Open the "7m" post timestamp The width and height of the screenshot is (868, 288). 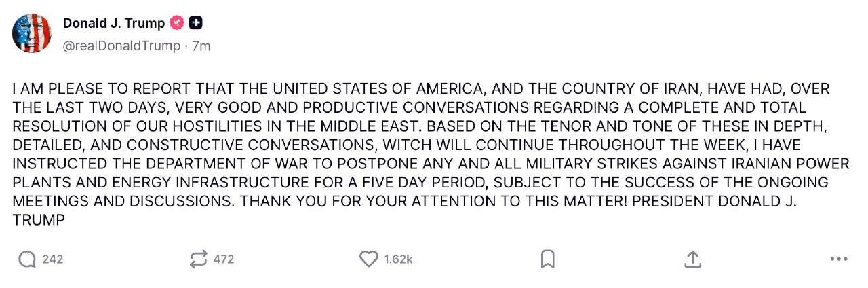point(201,46)
